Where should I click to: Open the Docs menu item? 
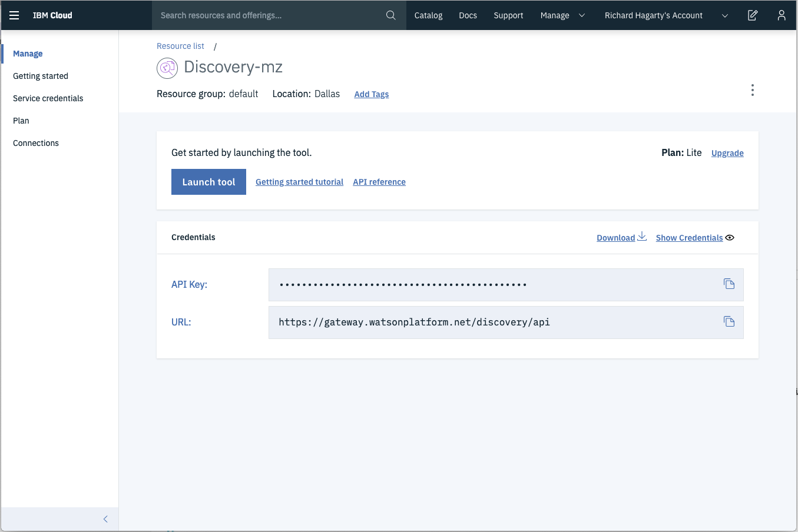(x=468, y=15)
